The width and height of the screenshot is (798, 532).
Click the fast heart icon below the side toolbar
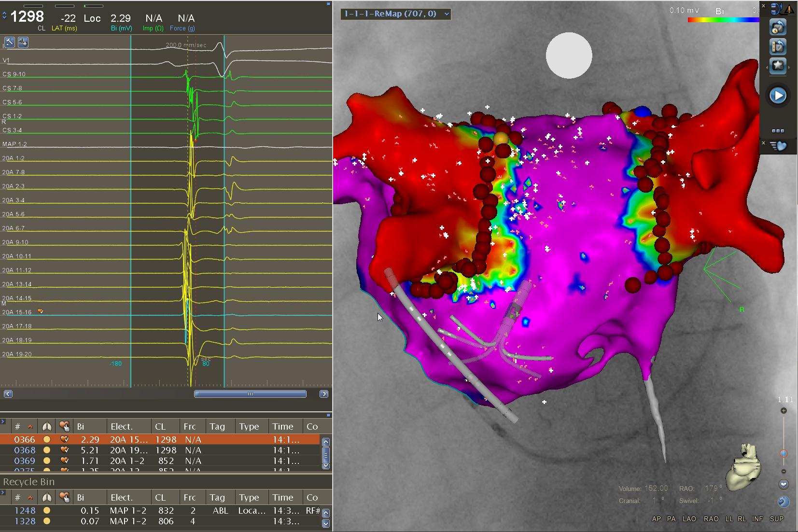coord(778,145)
